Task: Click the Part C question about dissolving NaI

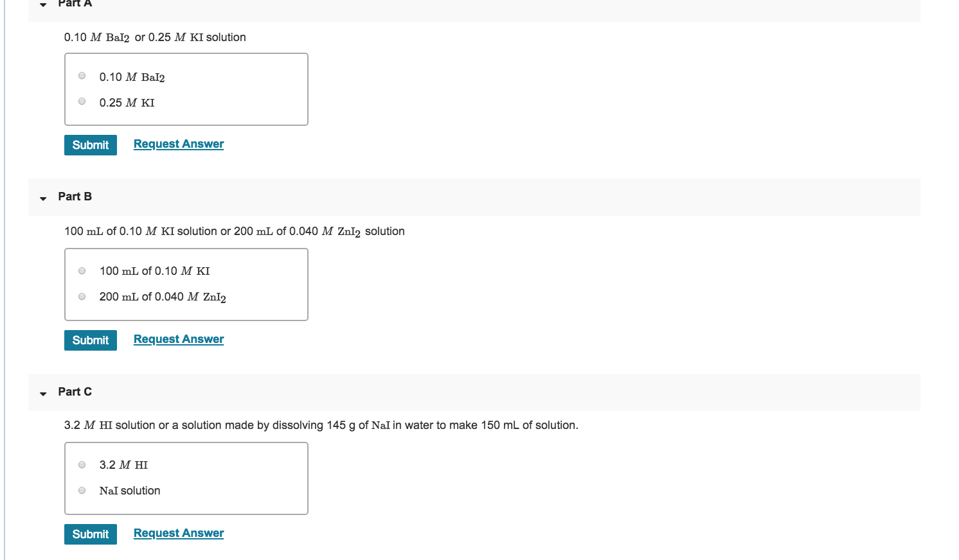Action: 321,425
